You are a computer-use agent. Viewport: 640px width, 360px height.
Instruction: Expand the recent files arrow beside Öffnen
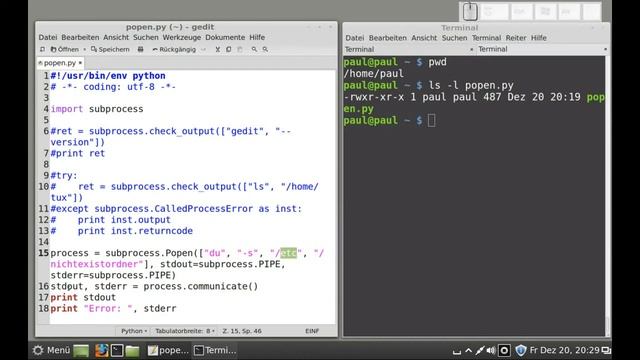point(84,49)
